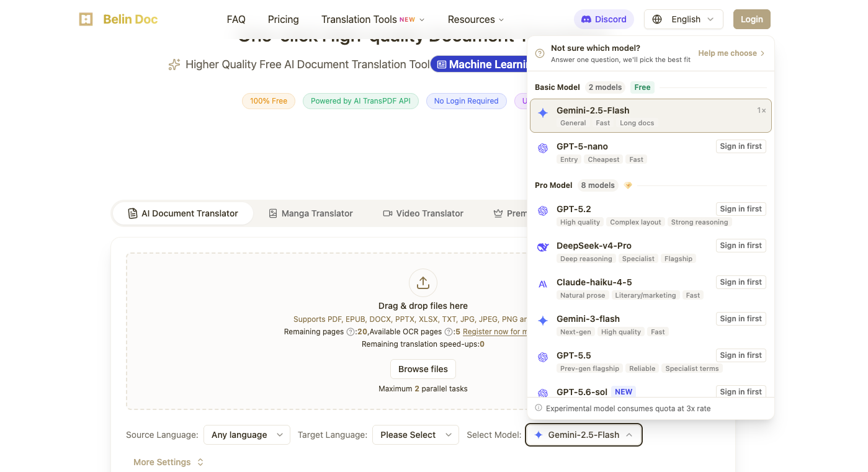The image size is (868, 472).
Task: Click "Sign in first" for GPT-5-nano
Action: click(x=741, y=146)
